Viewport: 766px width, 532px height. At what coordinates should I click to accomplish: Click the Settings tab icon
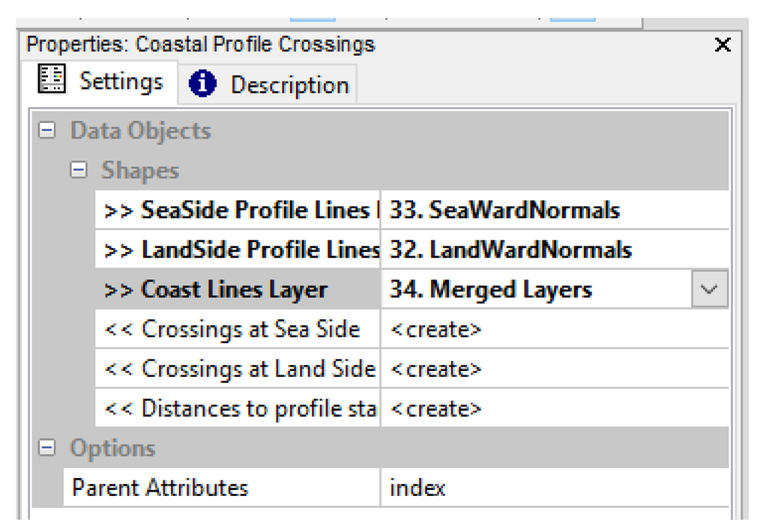click(x=52, y=79)
